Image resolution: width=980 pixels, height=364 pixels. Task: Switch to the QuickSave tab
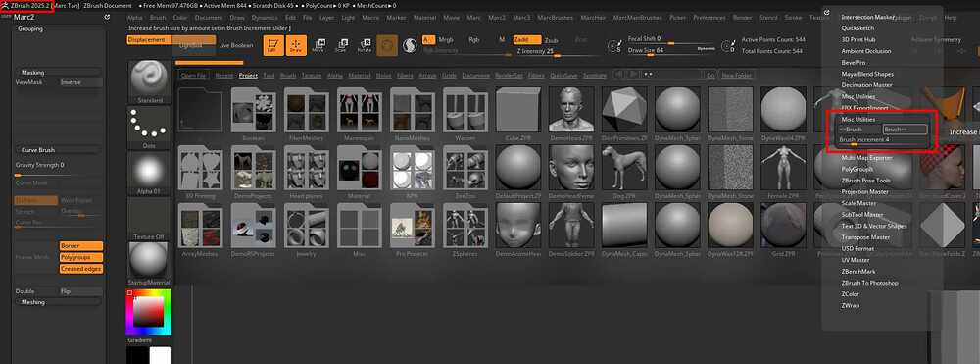click(x=563, y=75)
